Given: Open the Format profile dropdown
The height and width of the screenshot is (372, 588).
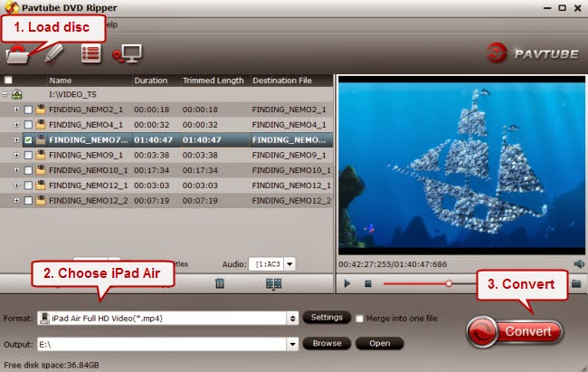Looking at the screenshot, I should (292, 319).
